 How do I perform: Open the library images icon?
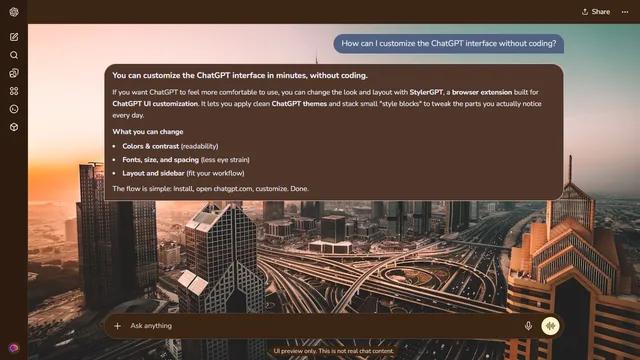tap(14, 73)
